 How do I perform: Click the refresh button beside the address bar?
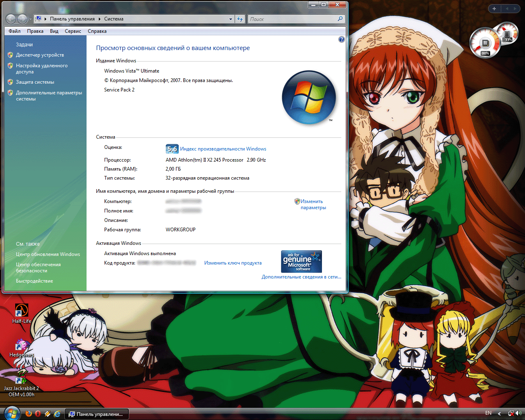240,19
